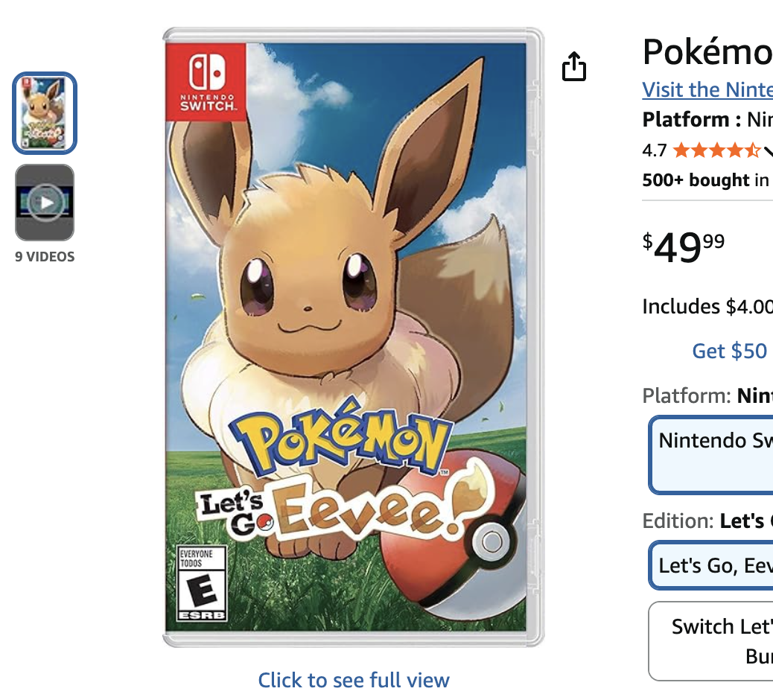Choose the Let's Go, Eevee edition option

711,565
